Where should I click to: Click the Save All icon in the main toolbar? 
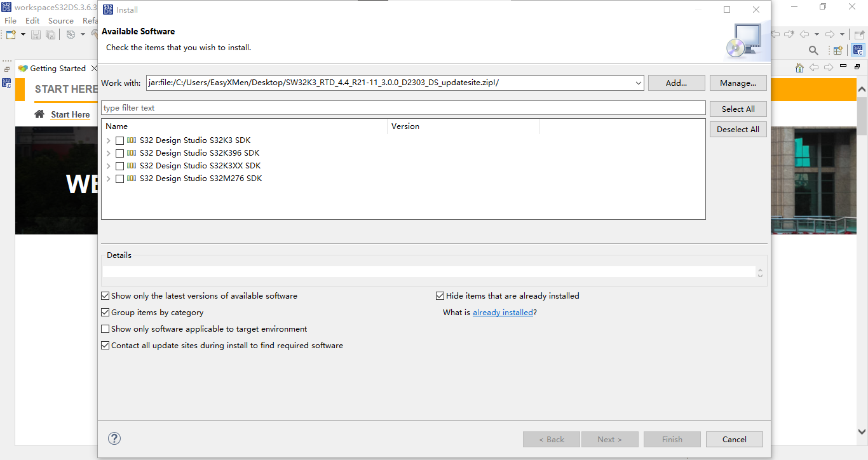tap(50, 34)
